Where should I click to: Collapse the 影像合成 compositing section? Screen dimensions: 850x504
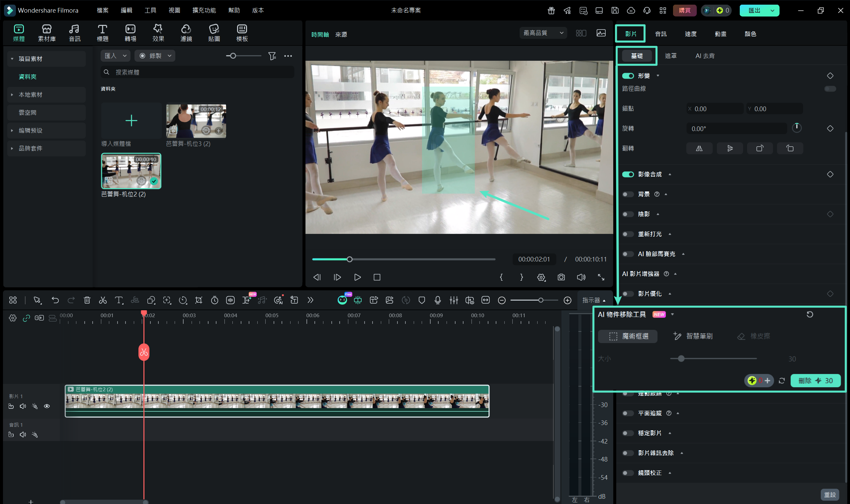[x=670, y=174]
